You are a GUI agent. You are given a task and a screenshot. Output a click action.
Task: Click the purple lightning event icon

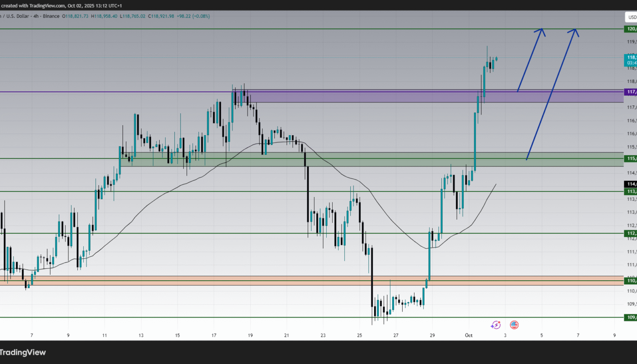coord(495,325)
